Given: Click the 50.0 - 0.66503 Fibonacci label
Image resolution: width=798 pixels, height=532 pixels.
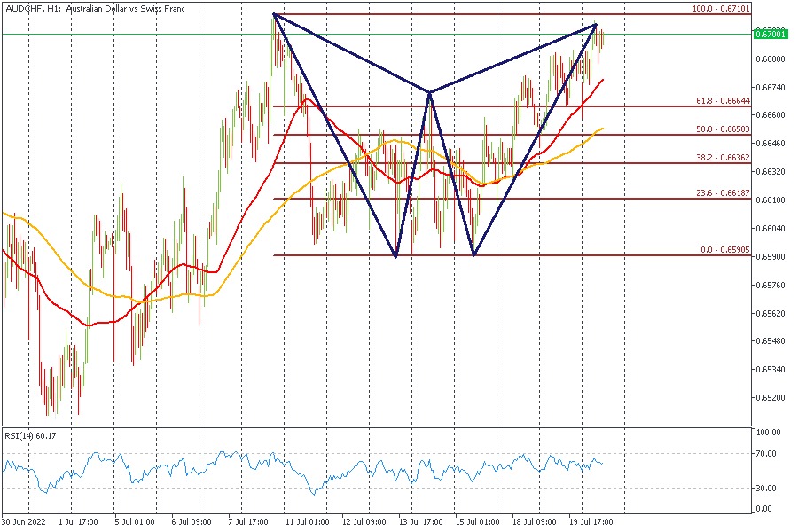Looking at the screenshot, I should click(x=724, y=129).
